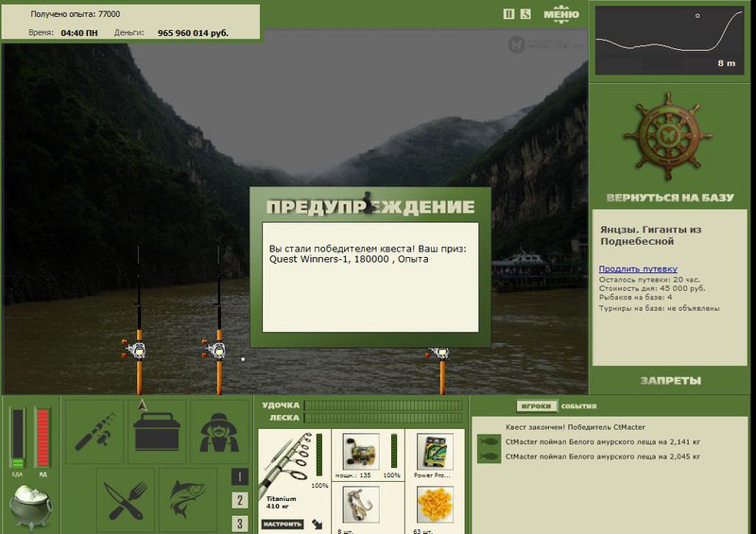Click the corn bait thumbnail
The height and width of the screenshot is (534, 756).
tap(435, 505)
